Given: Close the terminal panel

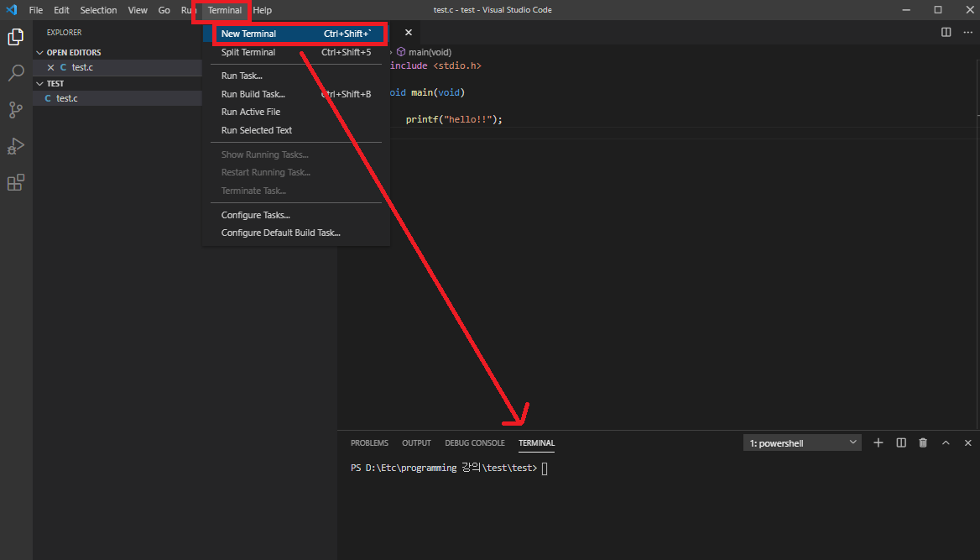Looking at the screenshot, I should [968, 443].
